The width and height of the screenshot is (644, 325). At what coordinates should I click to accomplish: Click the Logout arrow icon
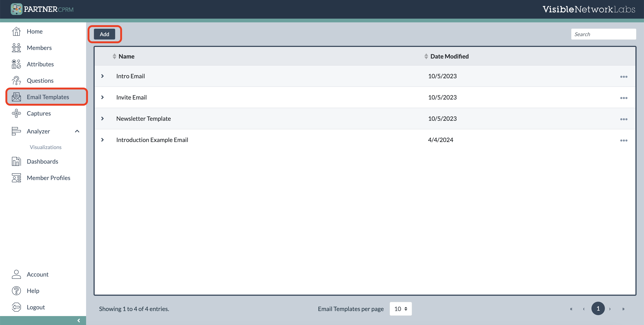tap(16, 307)
